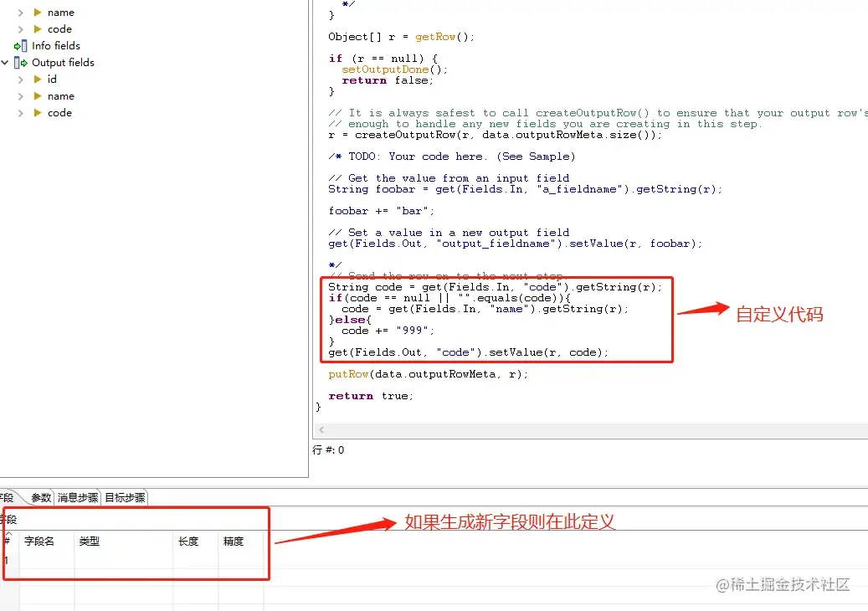Image resolution: width=868 pixels, height=611 pixels.
Task: Click the get(Fields.Out, "code").setValue line
Action: point(469,352)
